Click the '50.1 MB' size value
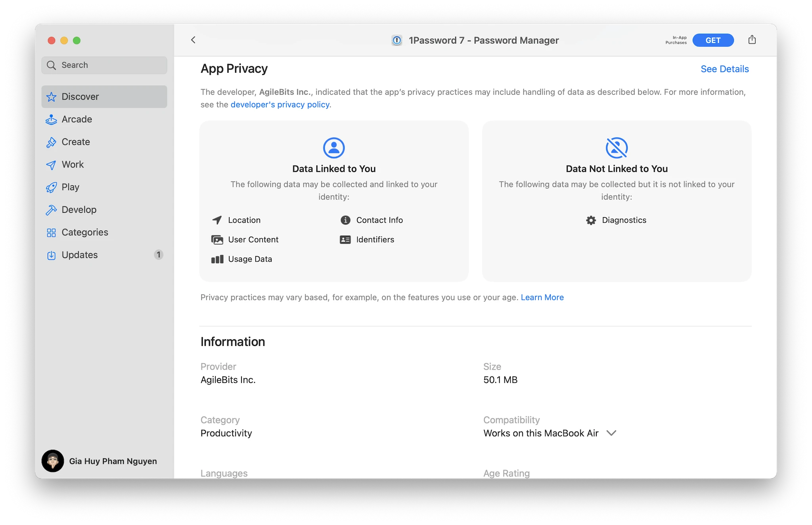 click(500, 380)
